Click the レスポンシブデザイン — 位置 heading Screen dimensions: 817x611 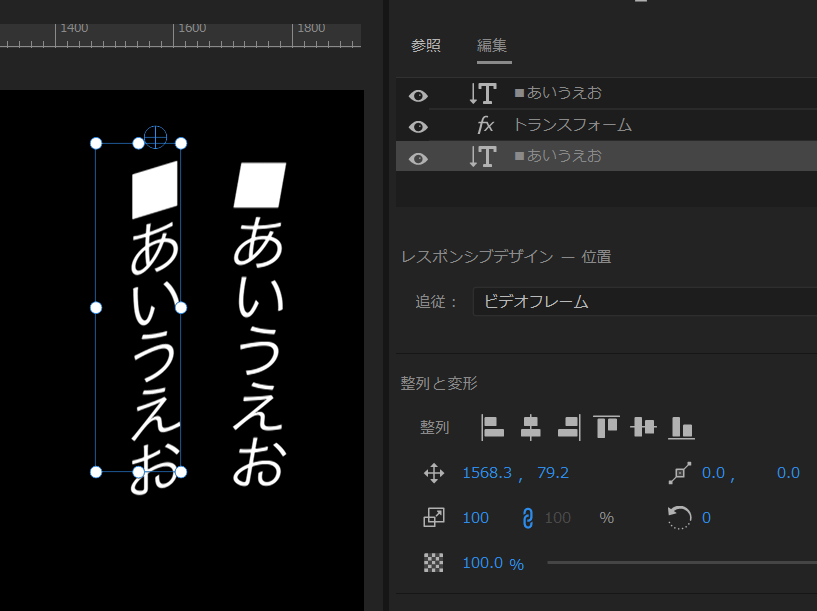pos(505,257)
